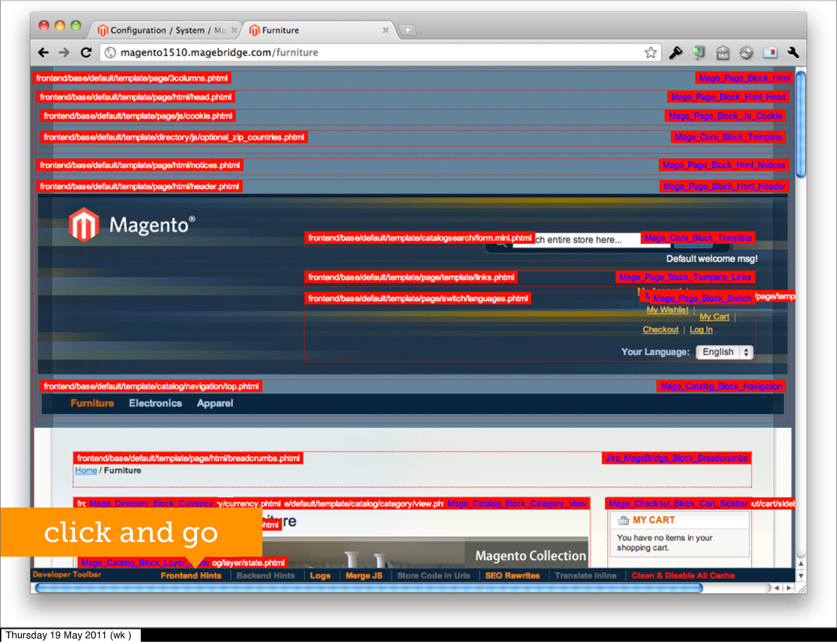Toggle Translate Inline in Developer Toolbar

[x=586, y=576]
